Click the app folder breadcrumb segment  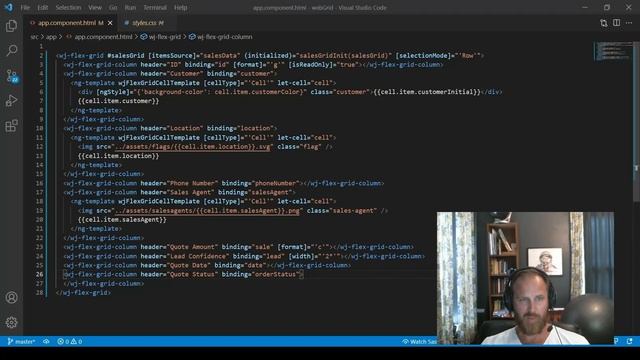point(51,37)
